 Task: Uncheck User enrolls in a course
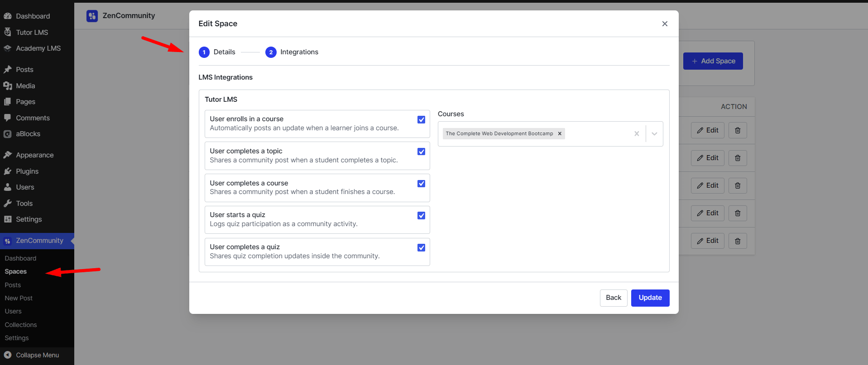pos(421,120)
